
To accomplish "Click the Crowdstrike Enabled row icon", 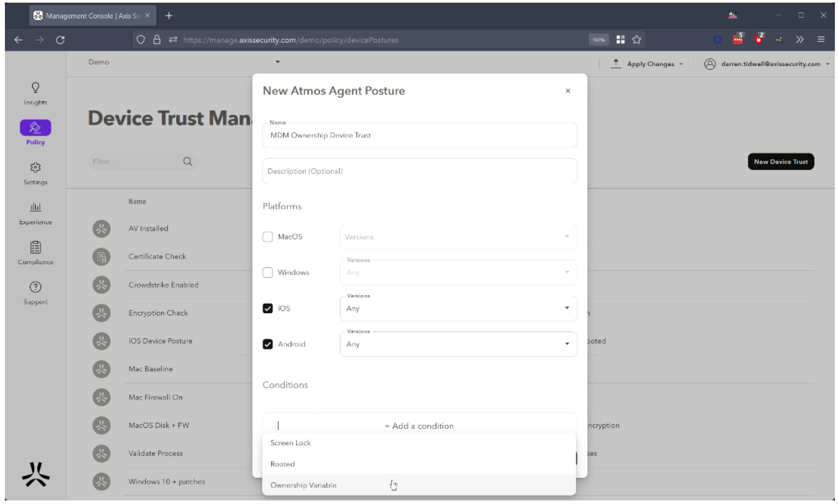I will (101, 285).
